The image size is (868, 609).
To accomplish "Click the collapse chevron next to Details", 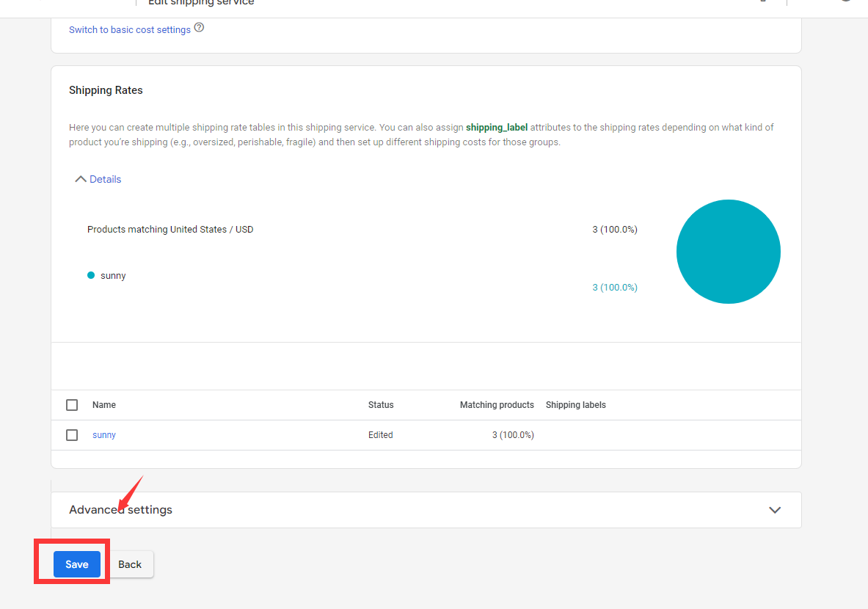I will tap(80, 178).
